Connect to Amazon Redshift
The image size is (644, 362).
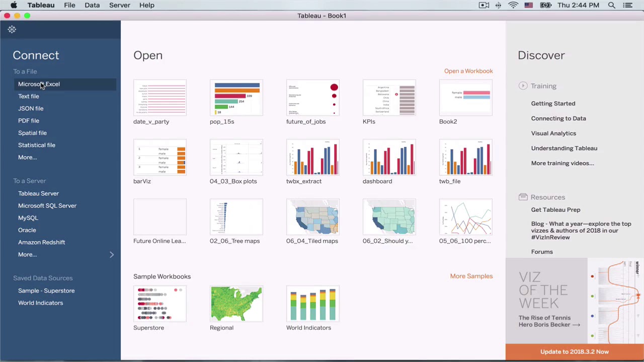(41, 242)
